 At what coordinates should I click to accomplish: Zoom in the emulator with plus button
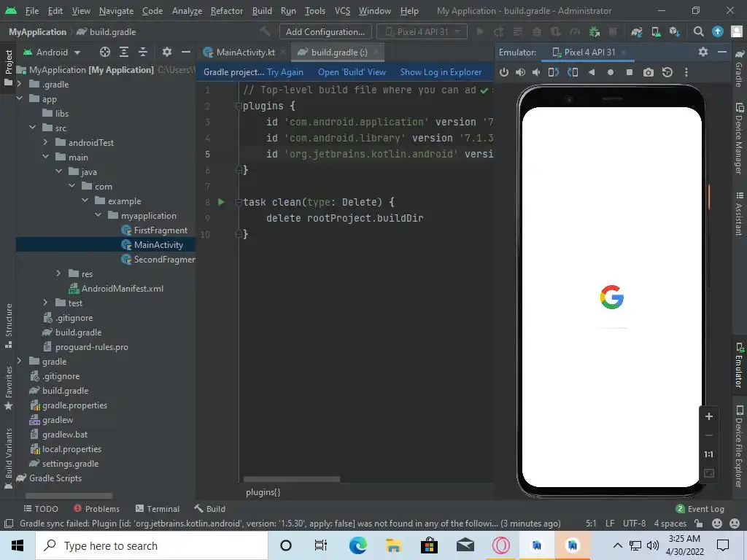coord(709,416)
